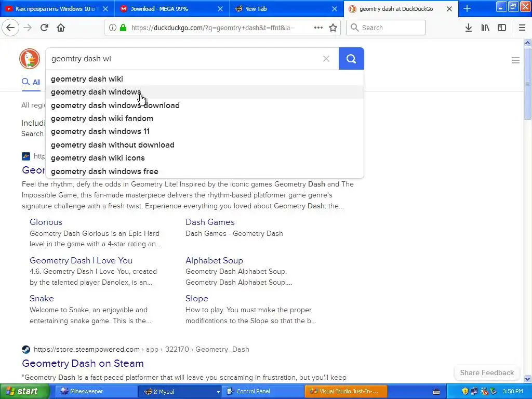This screenshot has width=532, height=399.
Task: Open the Glorious sublink
Action: tap(46, 222)
